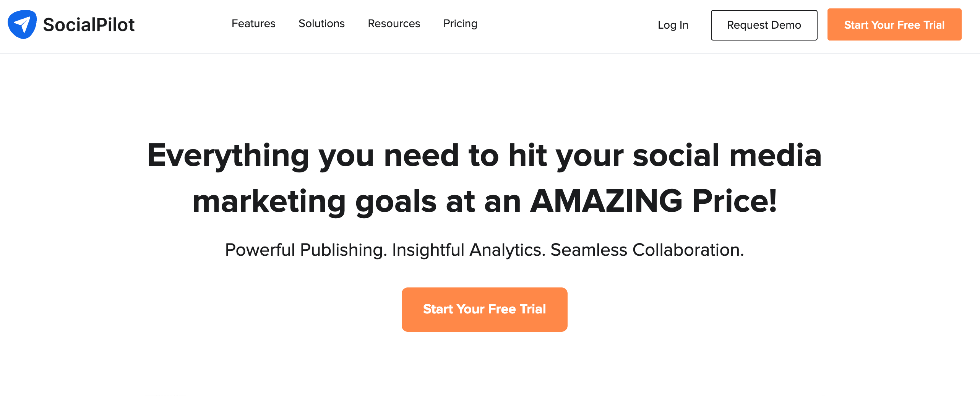Click "social media" in the headline

[727, 156]
